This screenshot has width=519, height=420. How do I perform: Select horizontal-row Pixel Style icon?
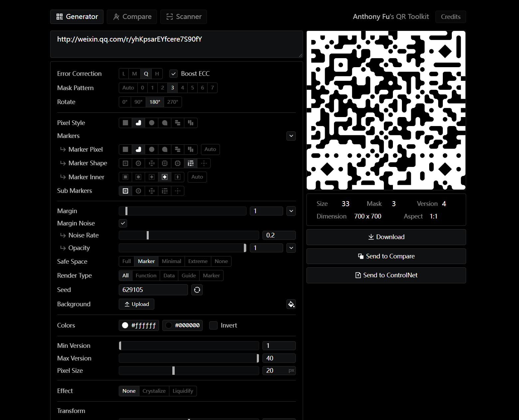tap(178, 123)
